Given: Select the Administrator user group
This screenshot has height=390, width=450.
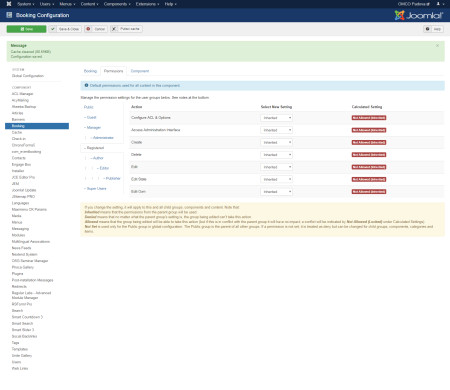Looking at the screenshot, I should tap(103, 138).
